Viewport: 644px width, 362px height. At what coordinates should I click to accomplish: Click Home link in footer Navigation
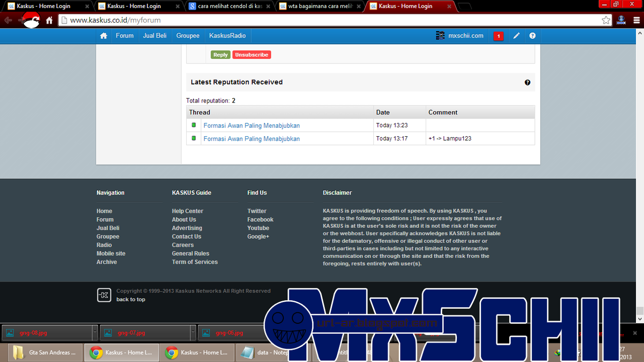pos(104,211)
